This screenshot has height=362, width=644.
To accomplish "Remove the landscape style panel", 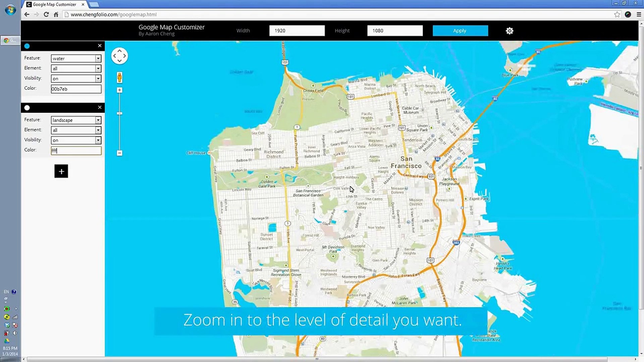I will click(x=100, y=107).
